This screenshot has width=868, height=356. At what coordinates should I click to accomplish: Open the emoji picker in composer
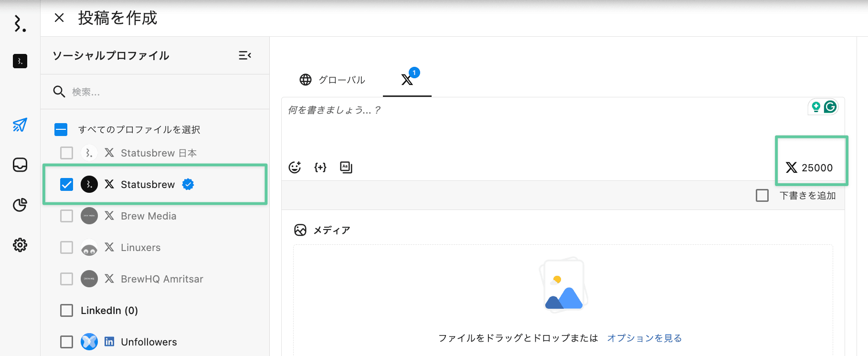295,168
